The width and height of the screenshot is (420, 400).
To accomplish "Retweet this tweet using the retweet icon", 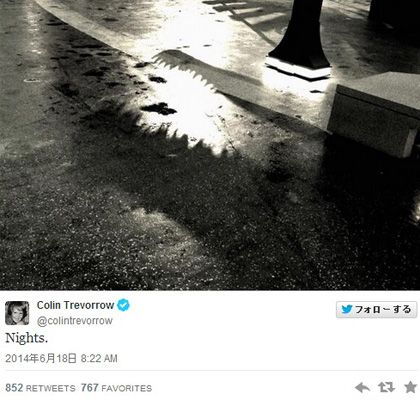I will pyautogui.click(x=387, y=387).
